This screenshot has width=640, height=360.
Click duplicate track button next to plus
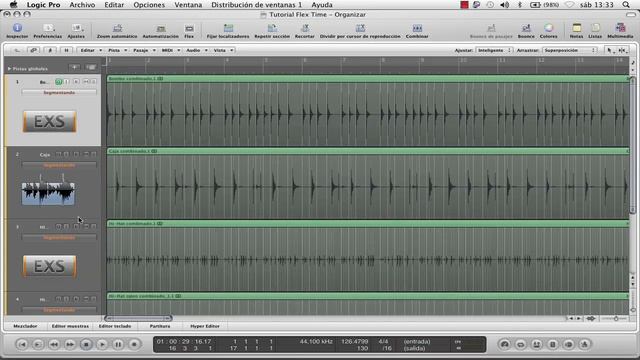[x=91, y=67]
